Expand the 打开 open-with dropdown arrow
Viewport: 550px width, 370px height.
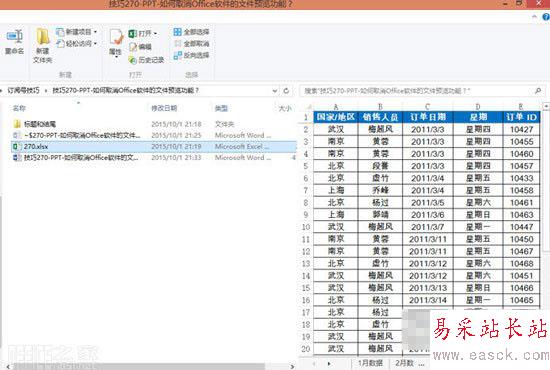pyautogui.click(x=155, y=34)
